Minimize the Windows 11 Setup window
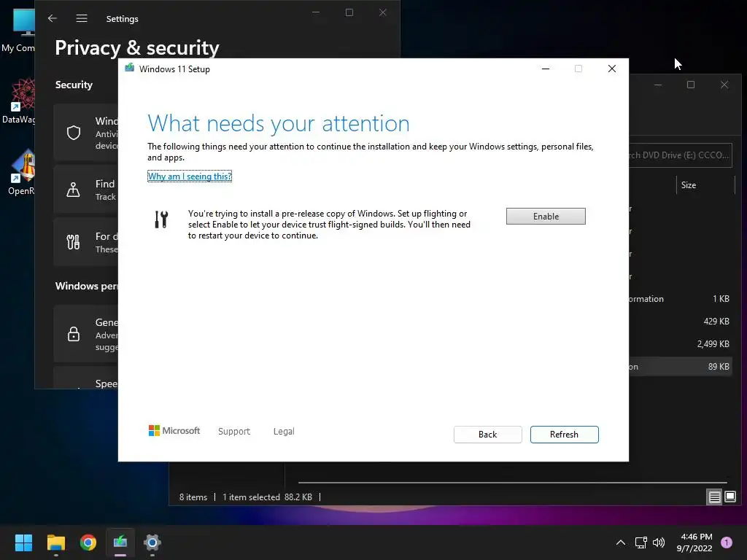This screenshot has height=560, width=747. pyautogui.click(x=546, y=69)
